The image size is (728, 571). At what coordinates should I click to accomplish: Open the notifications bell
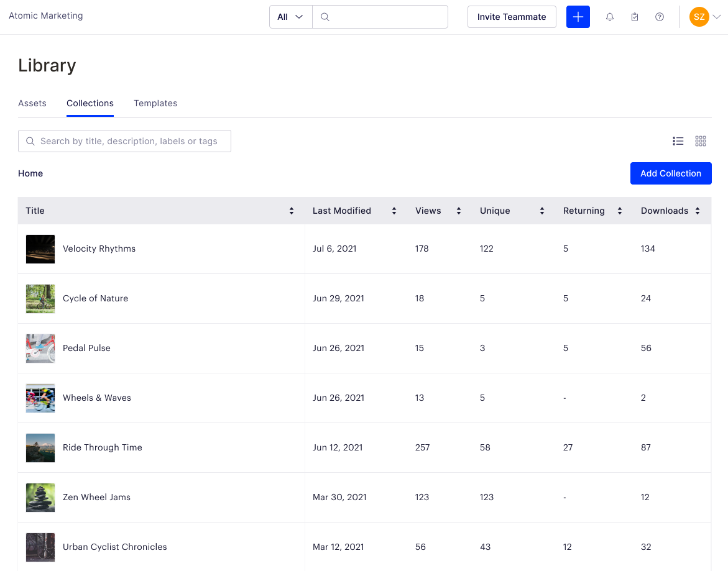(x=610, y=17)
